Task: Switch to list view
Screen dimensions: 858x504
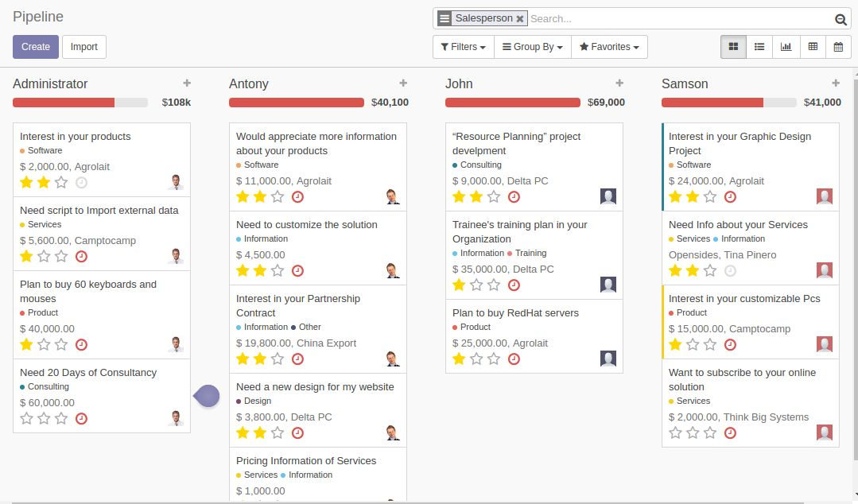Action: coord(759,46)
